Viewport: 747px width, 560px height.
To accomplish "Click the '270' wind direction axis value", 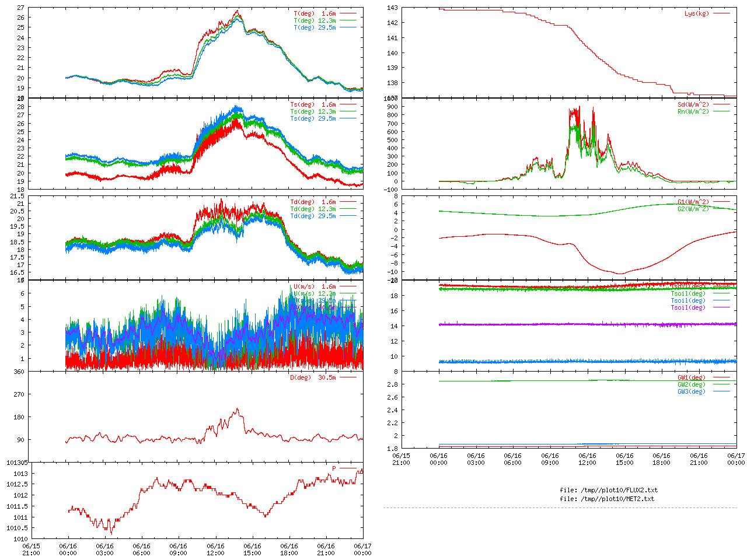I will [19, 395].
